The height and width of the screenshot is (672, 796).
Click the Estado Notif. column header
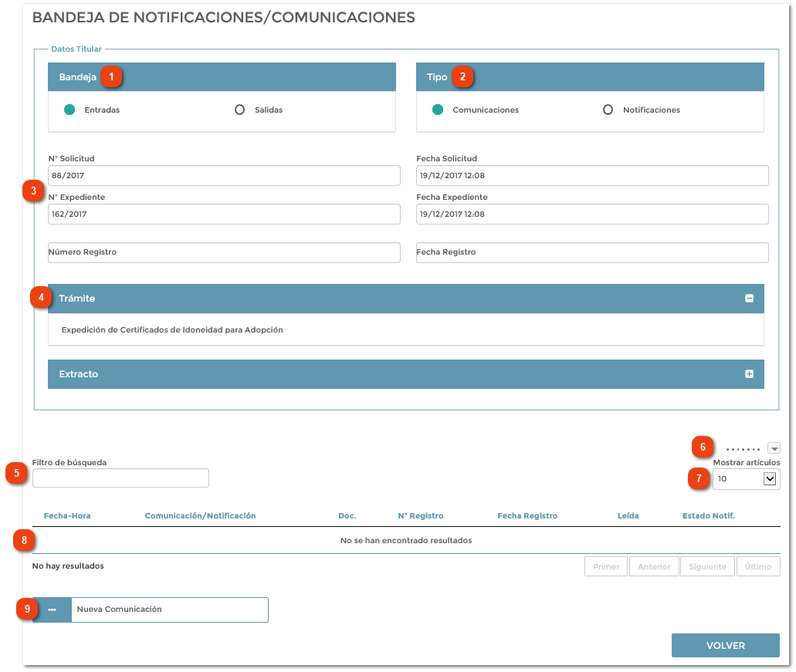(x=709, y=515)
